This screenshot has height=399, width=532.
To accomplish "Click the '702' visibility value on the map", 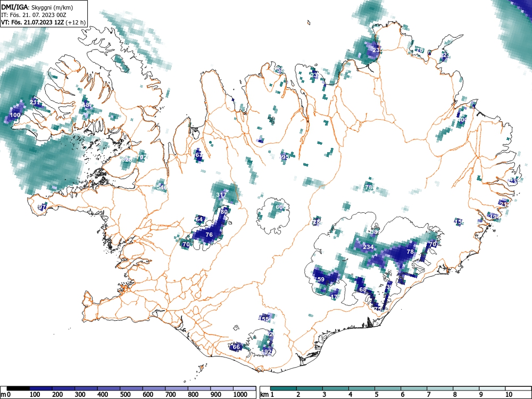I will click(142, 157).
